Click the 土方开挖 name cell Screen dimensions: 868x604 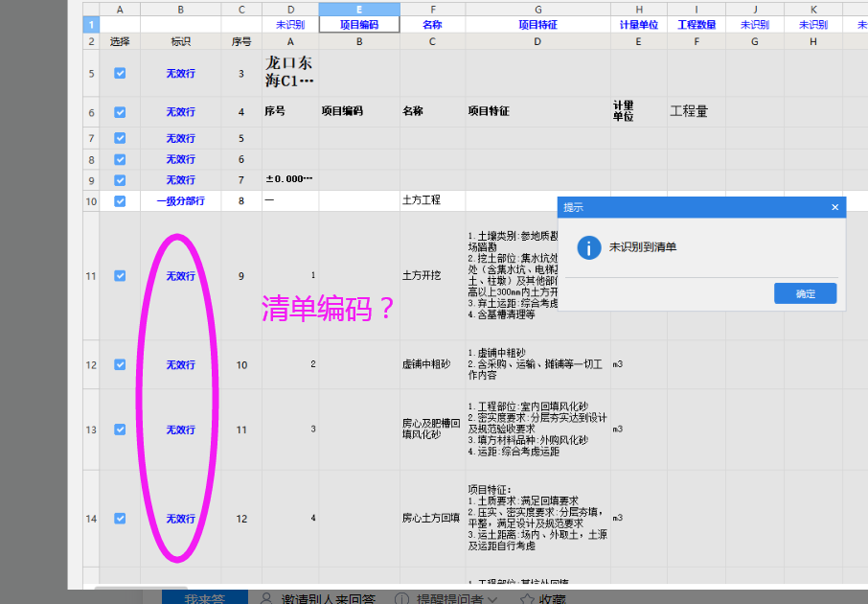[x=432, y=276]
